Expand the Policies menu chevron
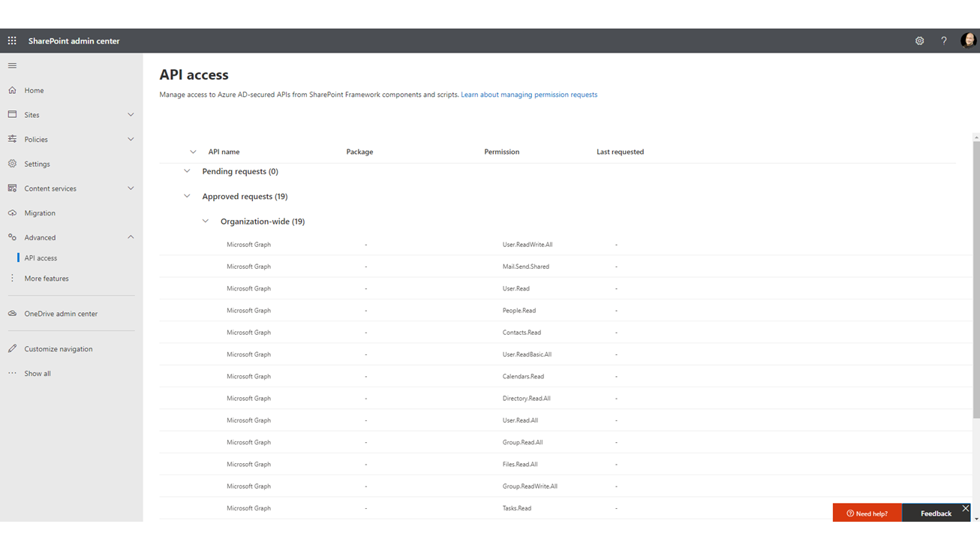980x551 pixels. 131,140
